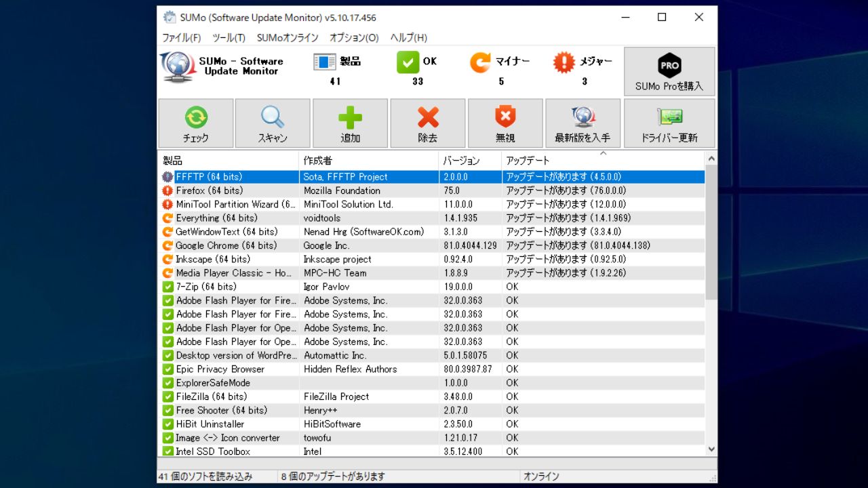Start a scan with the スキャン button
Viewport: 868px width, 488px height.
click(273, 123)
